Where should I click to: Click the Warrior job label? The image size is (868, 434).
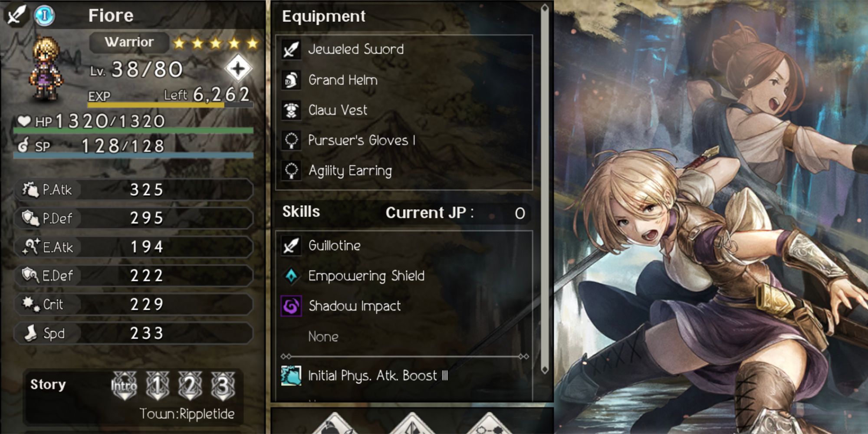[x=129, y=42]
